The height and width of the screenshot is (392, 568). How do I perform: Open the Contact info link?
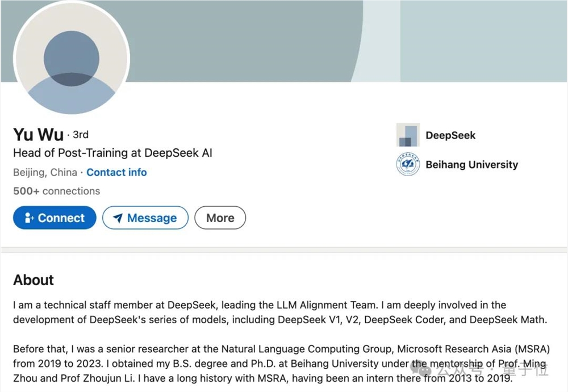tap(116, 172)
